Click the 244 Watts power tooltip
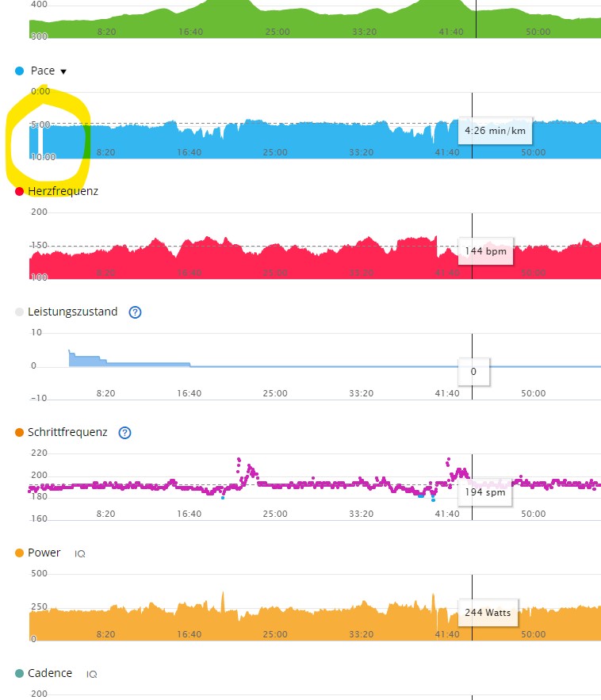The image size is (601, 700). pyautogui.click(x=488, y=612)
